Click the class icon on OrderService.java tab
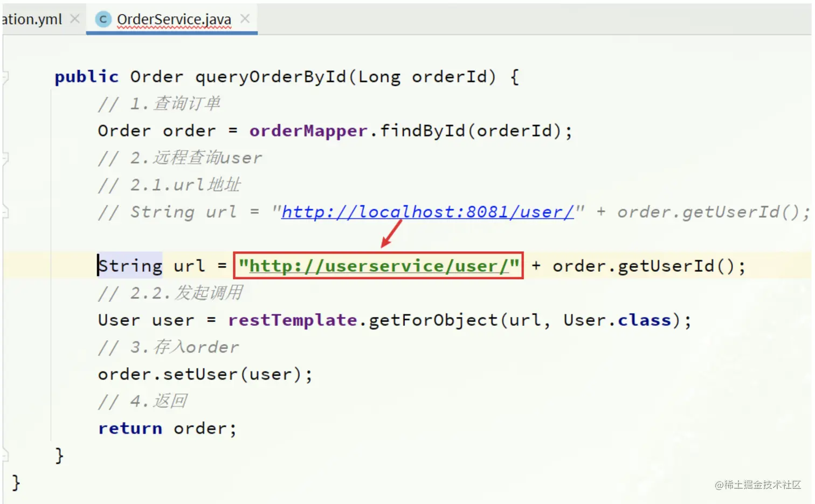 tap(103, 19)
